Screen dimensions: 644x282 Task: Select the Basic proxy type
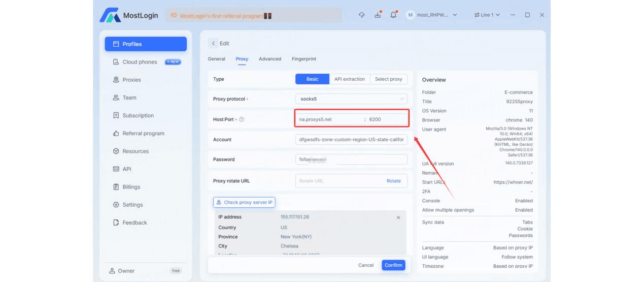312,79
